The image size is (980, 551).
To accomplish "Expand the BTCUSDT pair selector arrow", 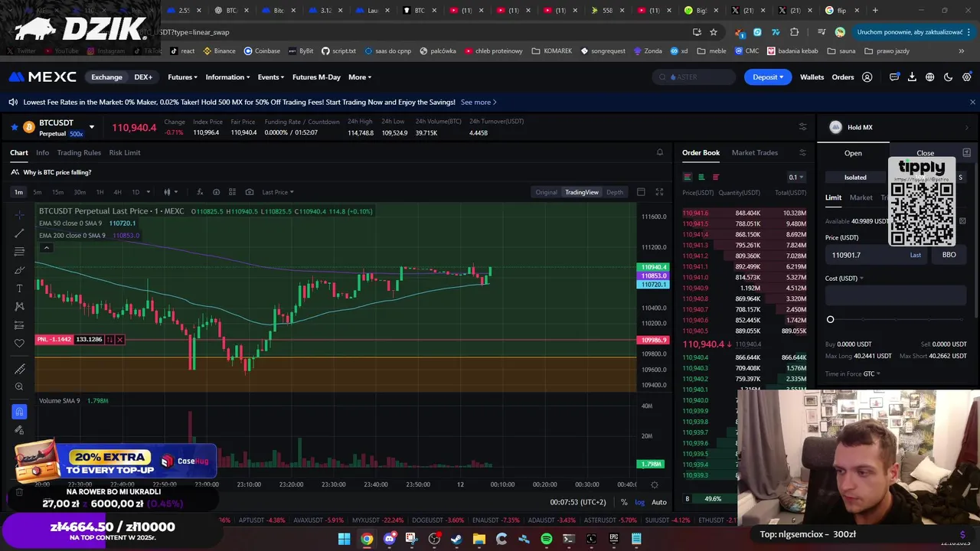I will tap(91, 127).
